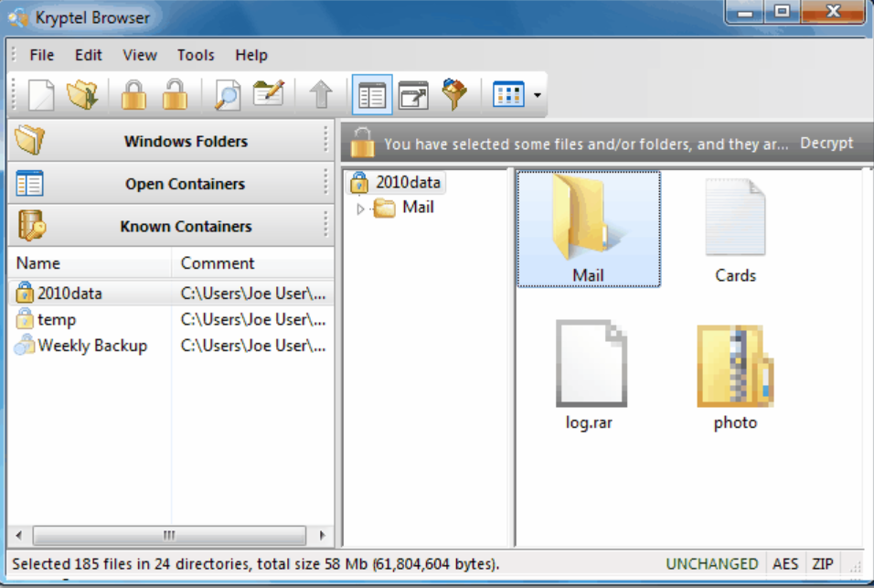The width and height of the screenshot is (874, 588).
Task: Click the UNCHANGED status bar indicator
Action: coord(712,564)
